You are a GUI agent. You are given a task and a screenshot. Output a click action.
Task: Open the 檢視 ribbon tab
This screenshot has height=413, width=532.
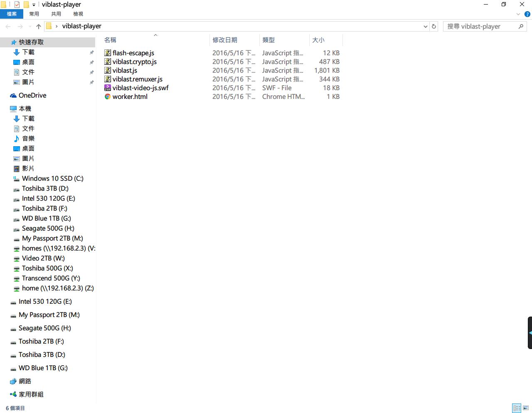(78, 14)
